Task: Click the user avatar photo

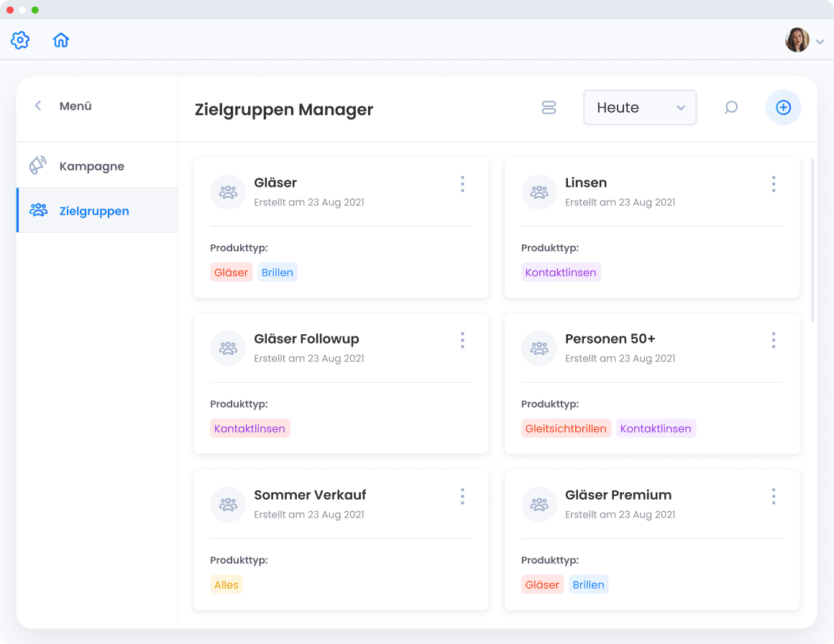Action: point(797,40)
